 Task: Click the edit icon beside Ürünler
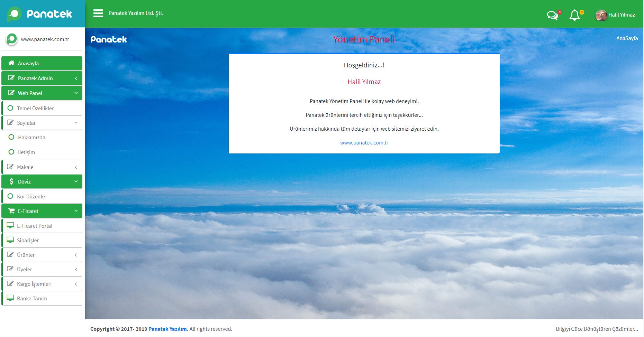[x=10, y=254]
